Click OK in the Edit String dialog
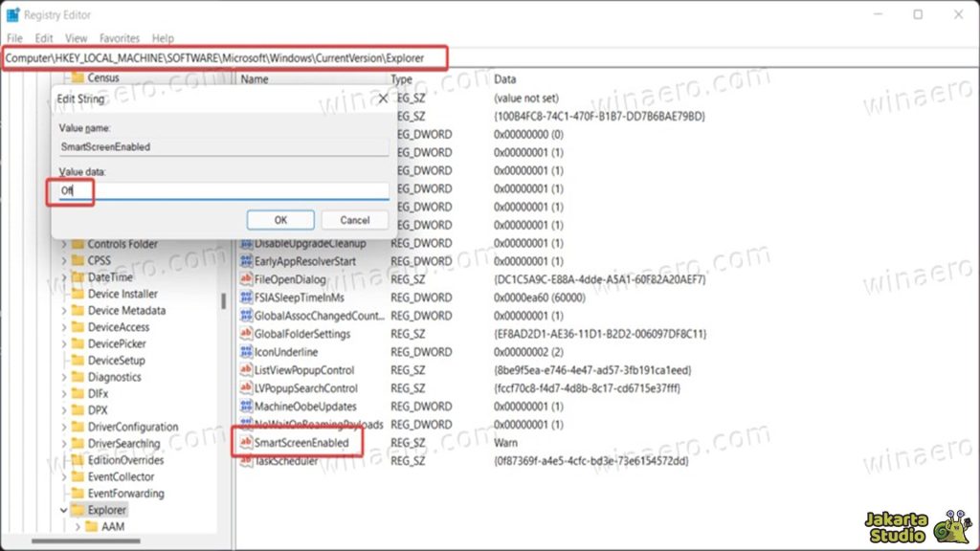980x551 pixels. click(280, 220)
